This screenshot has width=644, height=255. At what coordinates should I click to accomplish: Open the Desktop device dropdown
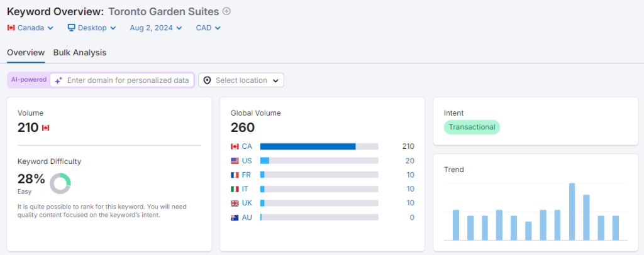tap(92, 28)
